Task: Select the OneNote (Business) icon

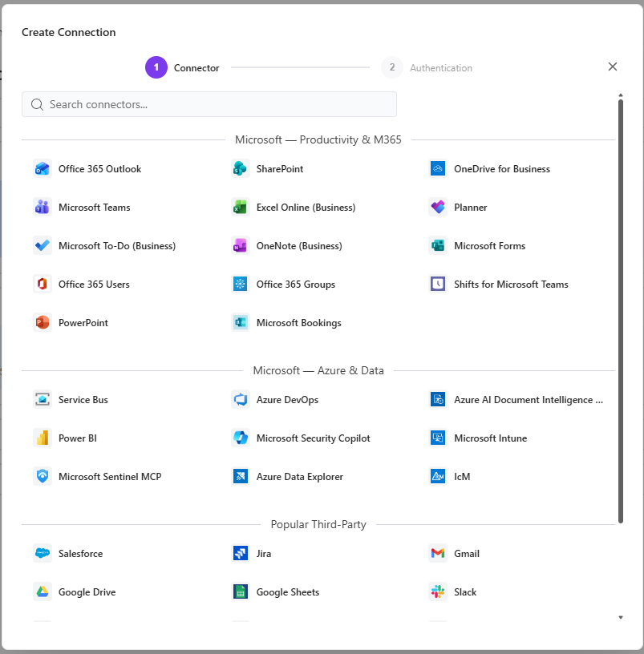Action: pyautogui.click(x=241, y=246)
